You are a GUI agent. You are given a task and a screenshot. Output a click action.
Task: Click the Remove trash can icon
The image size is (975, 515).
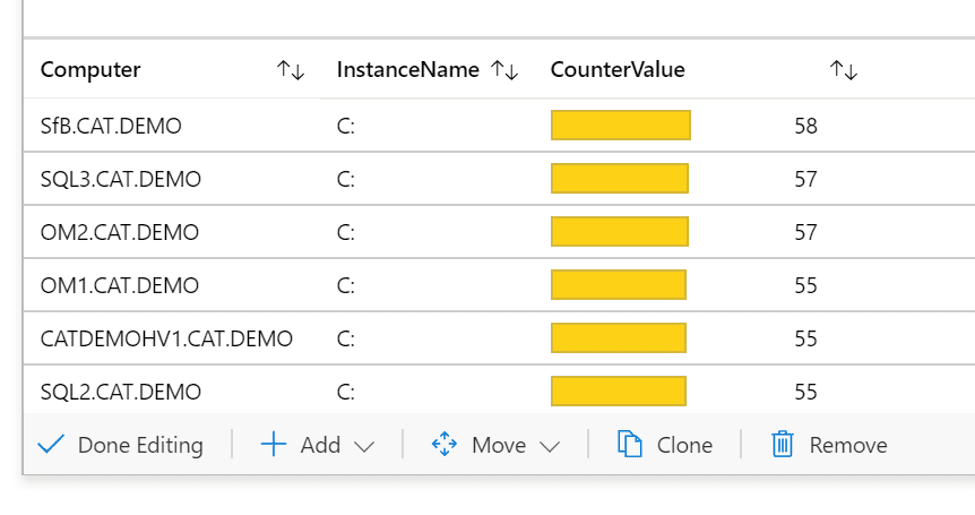(x=783, y=444)
